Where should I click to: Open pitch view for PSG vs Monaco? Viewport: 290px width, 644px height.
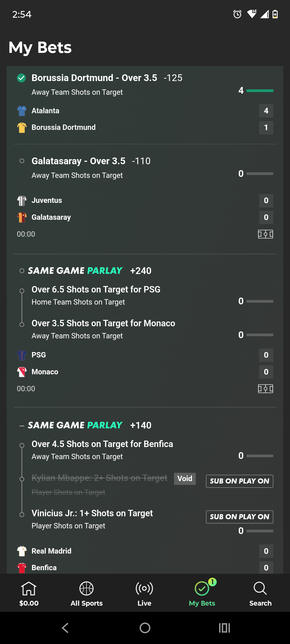[266, 389]
